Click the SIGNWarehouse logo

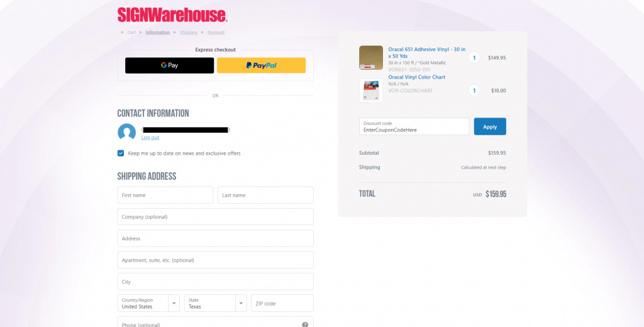point(172,15)
